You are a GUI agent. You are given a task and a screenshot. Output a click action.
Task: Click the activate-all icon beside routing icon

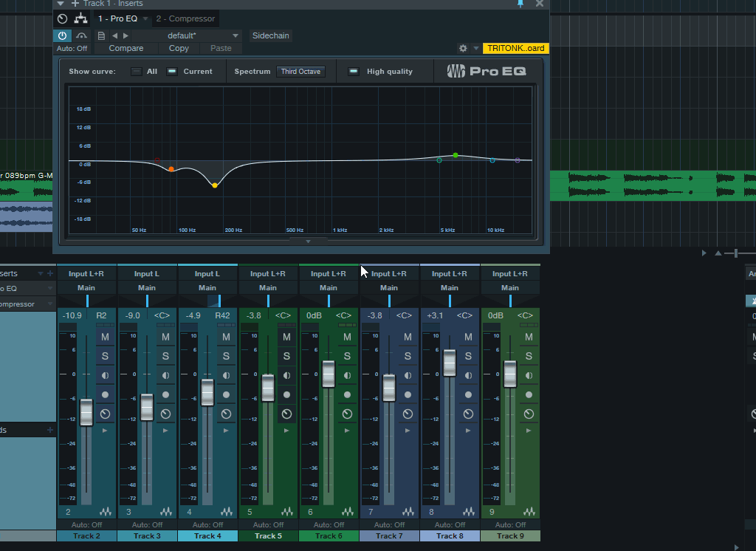click(x=62, y=18)
